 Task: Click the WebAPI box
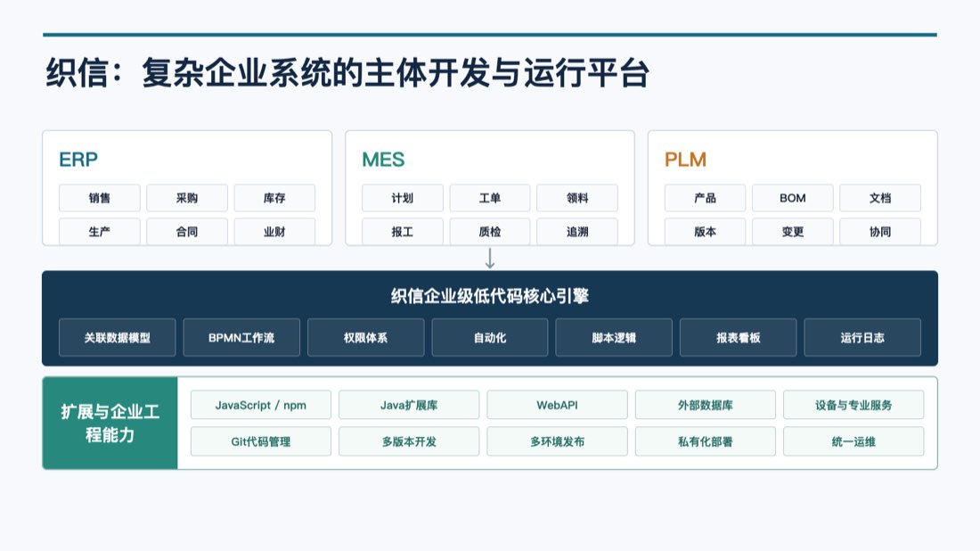(557, 406)
